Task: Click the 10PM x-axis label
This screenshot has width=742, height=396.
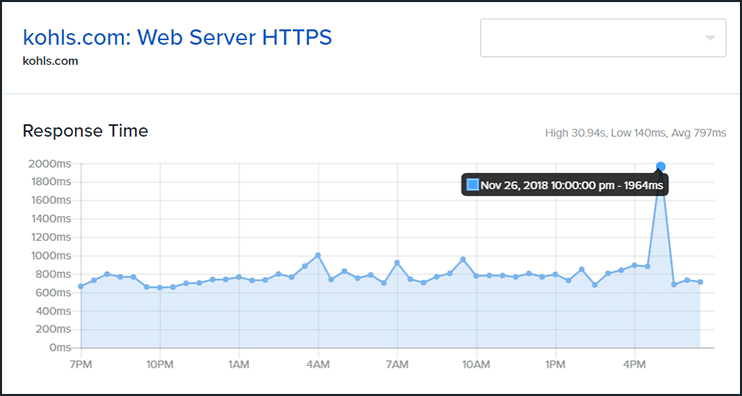Action: (x=160, y=365)
